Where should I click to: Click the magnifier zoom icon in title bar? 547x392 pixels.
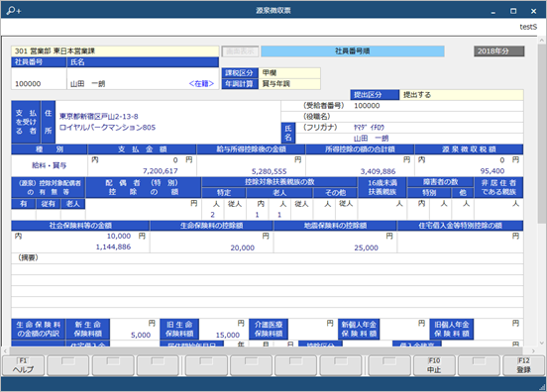click(x=13, y=11)
